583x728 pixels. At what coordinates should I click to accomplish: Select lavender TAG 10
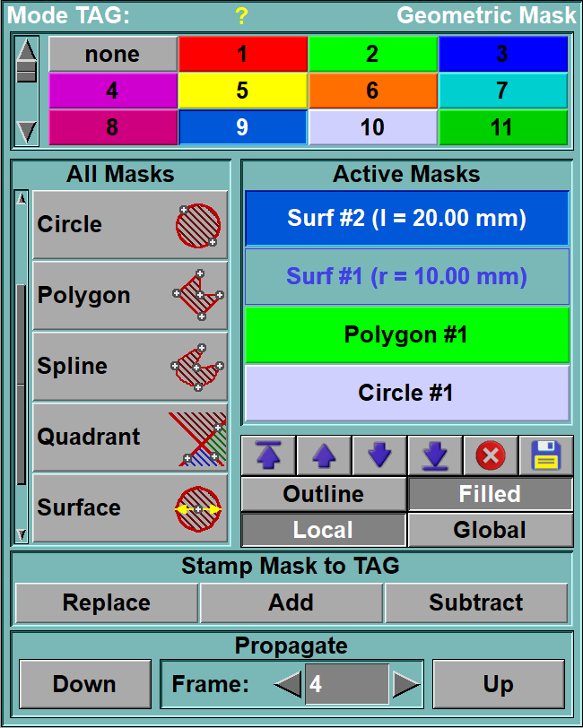click(373, 127)
